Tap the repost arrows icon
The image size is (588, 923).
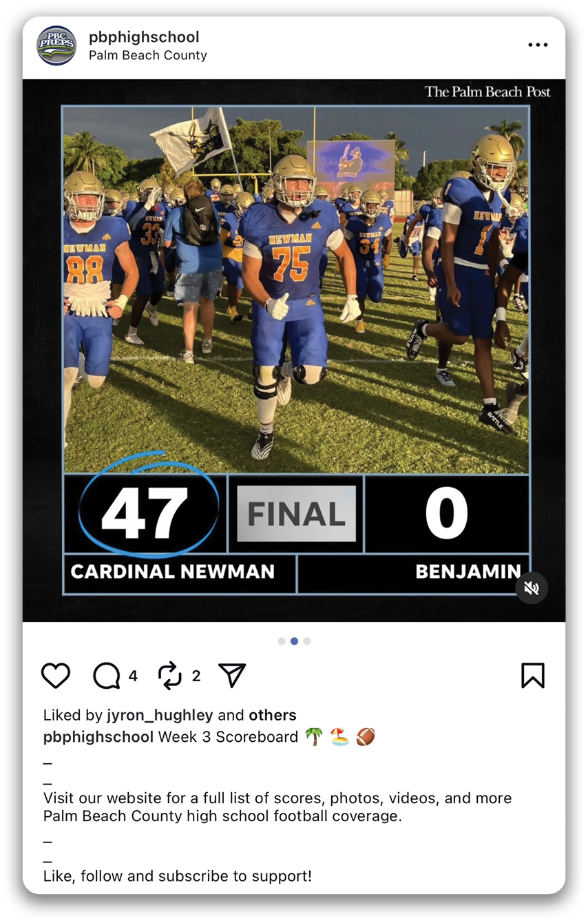tap(170, 676)
